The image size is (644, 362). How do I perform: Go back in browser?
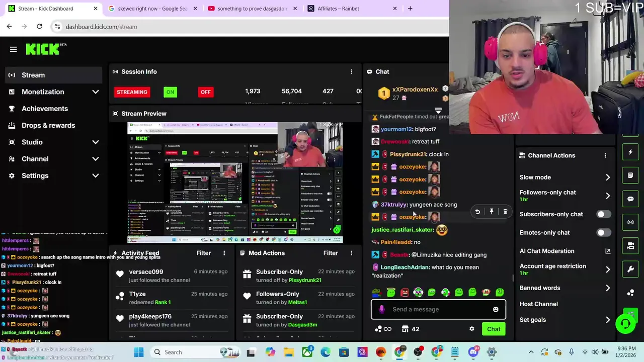pyautogui.click(x=10, y=26)
